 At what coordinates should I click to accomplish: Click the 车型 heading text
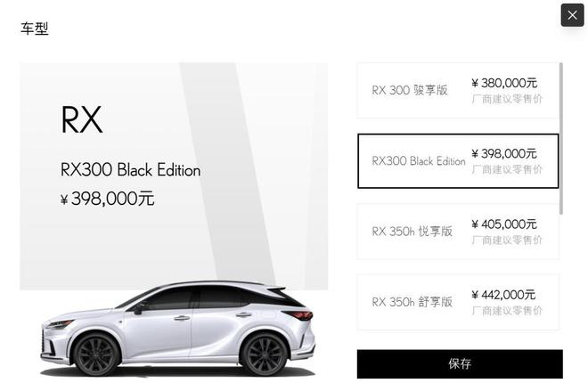tap(35, 29)
